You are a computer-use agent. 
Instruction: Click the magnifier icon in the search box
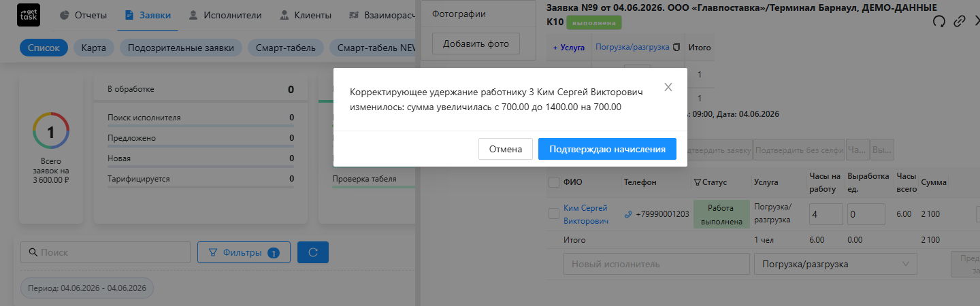[x=33, y=252]
